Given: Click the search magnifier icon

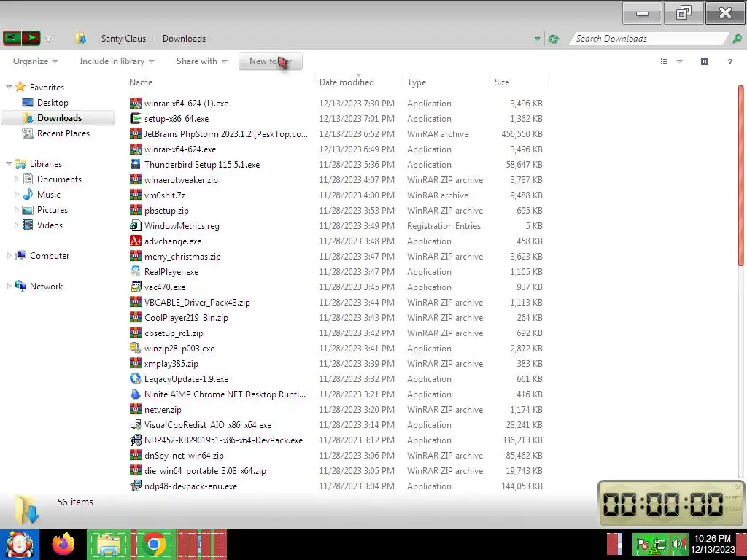Looking at the screenshot, I should click(x=737, y=39).
